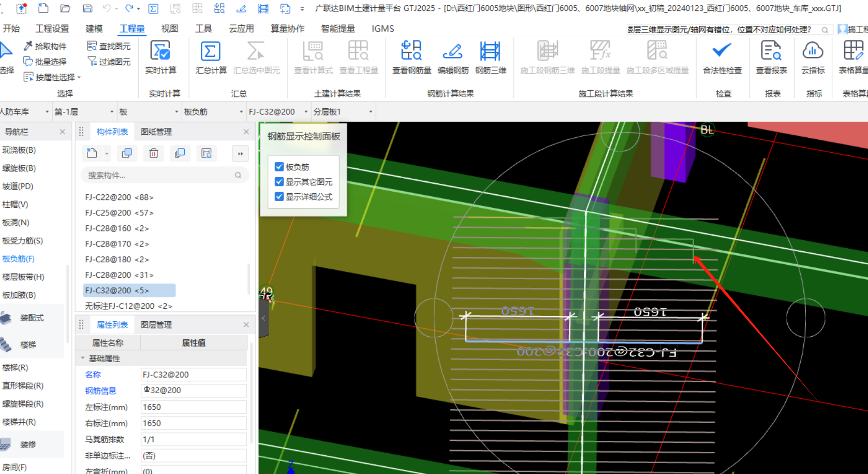Click collapse handle on canvas left edge

263,319
